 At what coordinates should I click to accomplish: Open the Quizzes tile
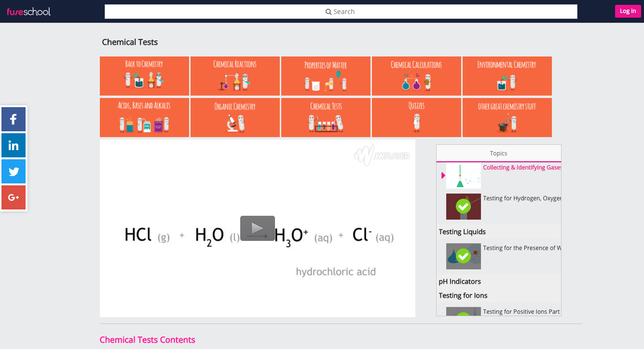[x=416, y=117]
